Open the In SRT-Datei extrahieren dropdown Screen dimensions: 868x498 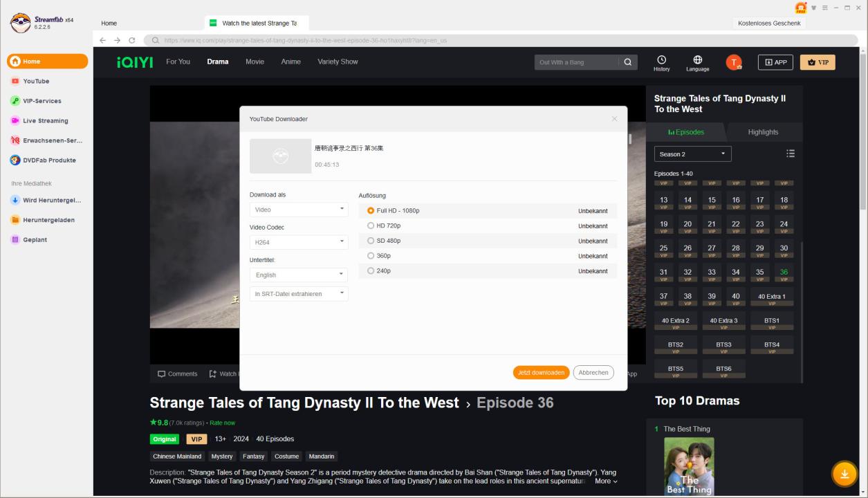click(x=299, y=294)
